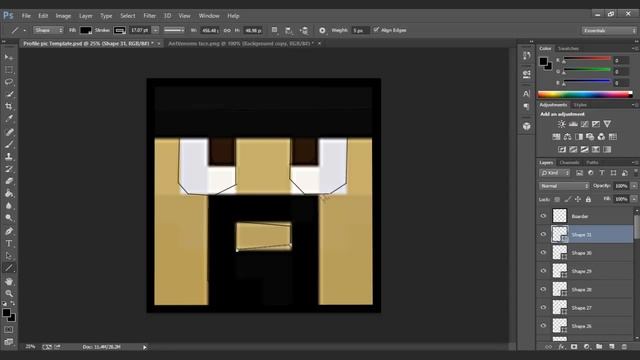The image size is (640, 360).
Task: Select the Path Selection tool
Action: (9, 256)
